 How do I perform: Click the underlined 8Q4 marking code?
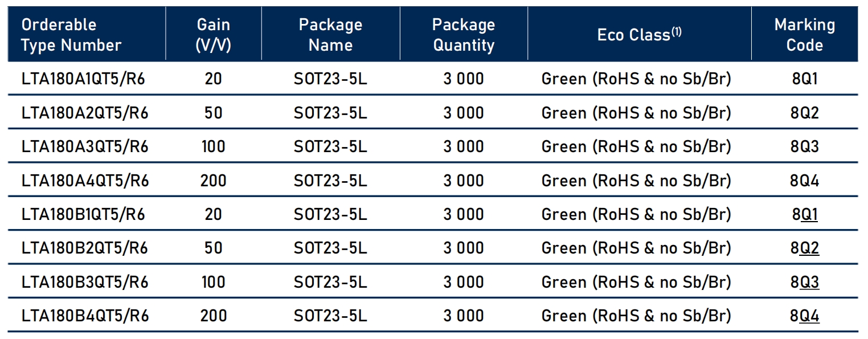[808, 316]
